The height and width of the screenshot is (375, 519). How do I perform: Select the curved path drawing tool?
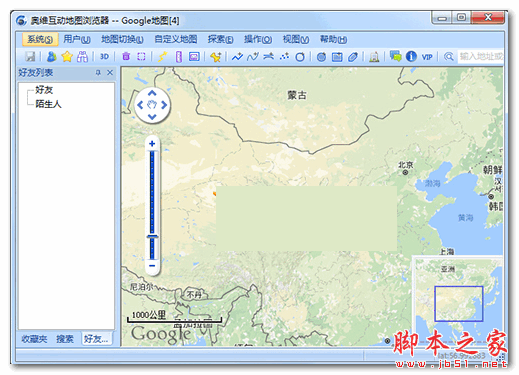pyautogui.click(x=253, y=57)
